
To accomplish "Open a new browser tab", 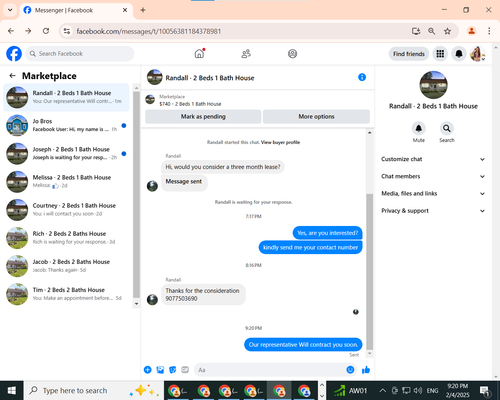I will point(143,10).
